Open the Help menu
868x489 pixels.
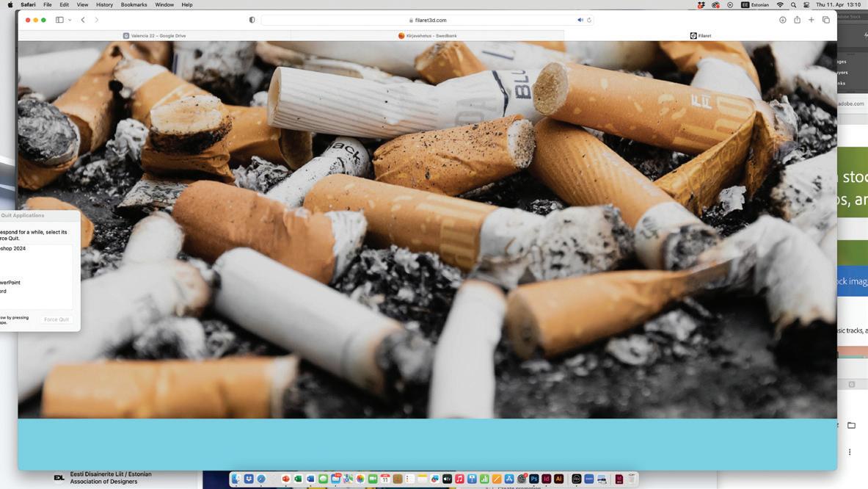(x=187, y=4)
